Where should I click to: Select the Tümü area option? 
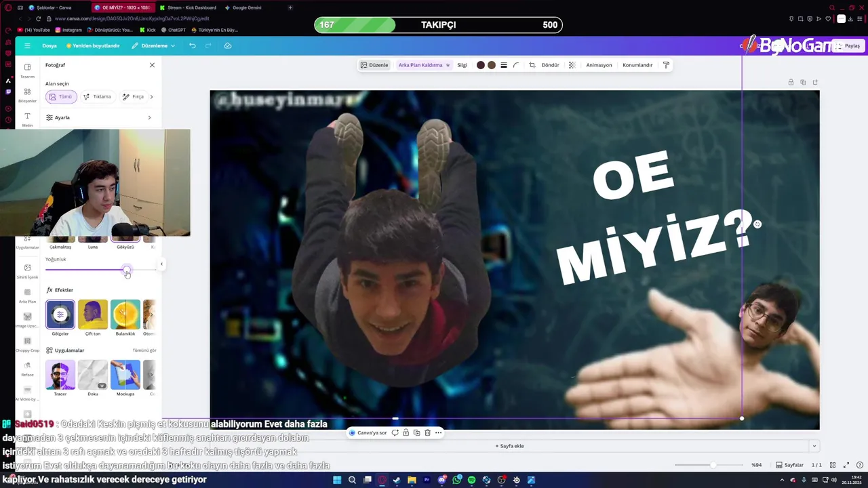pos(61,97)
